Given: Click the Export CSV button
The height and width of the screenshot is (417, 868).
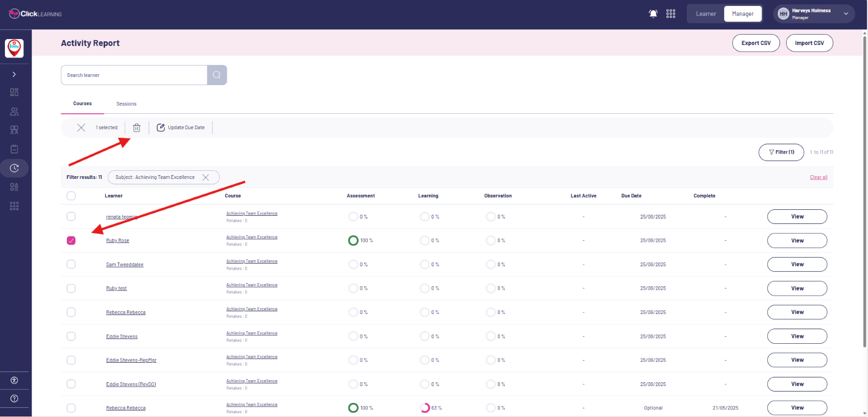Looking at the screenshot, I should pyautogui.click(x=756, y=43).
